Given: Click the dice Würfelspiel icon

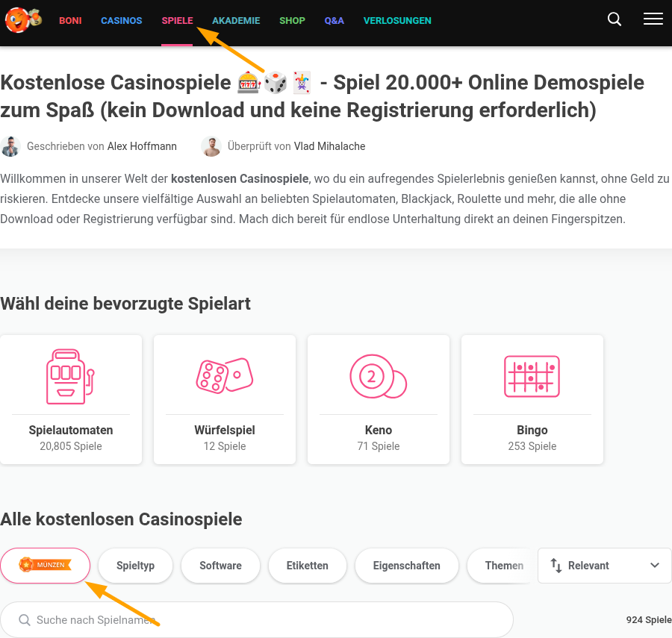Looking at the screenshot, I should (x=225, y=375).
